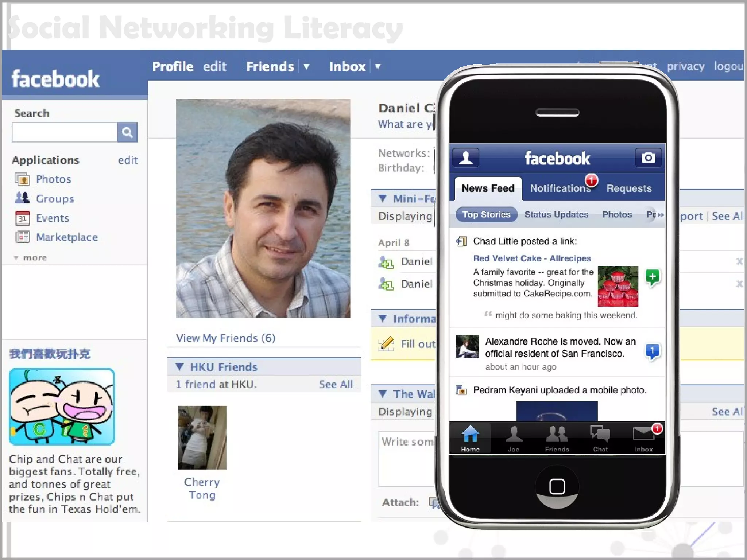
Task: Open the Profile menu item
Action: 173,66
